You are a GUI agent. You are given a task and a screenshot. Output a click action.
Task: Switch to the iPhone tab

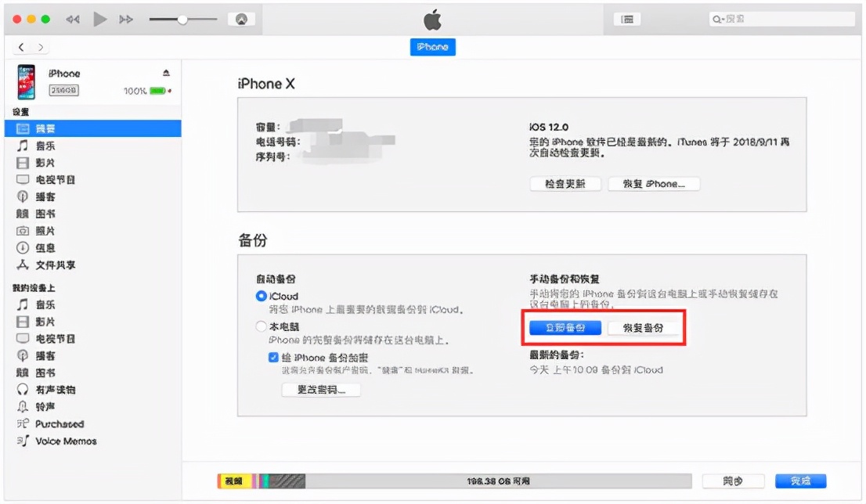[433, 47]
